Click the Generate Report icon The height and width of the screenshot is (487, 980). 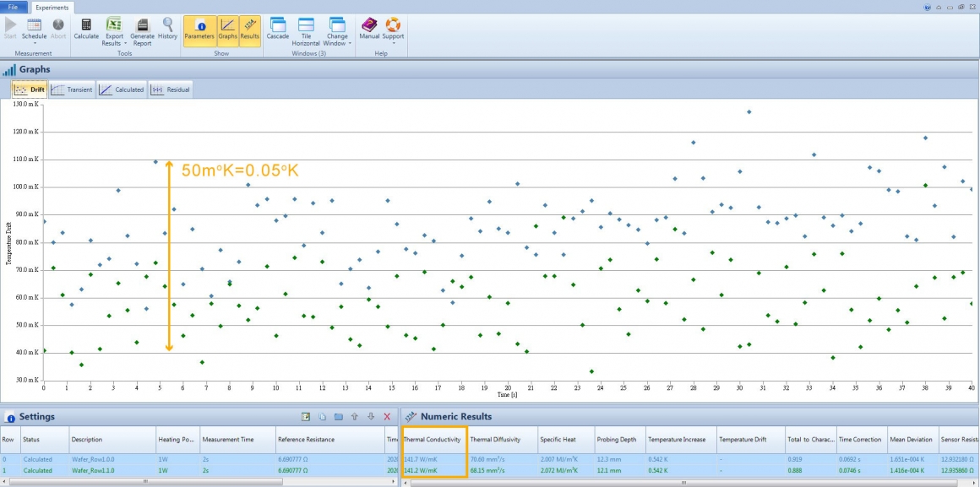[143, 31]
